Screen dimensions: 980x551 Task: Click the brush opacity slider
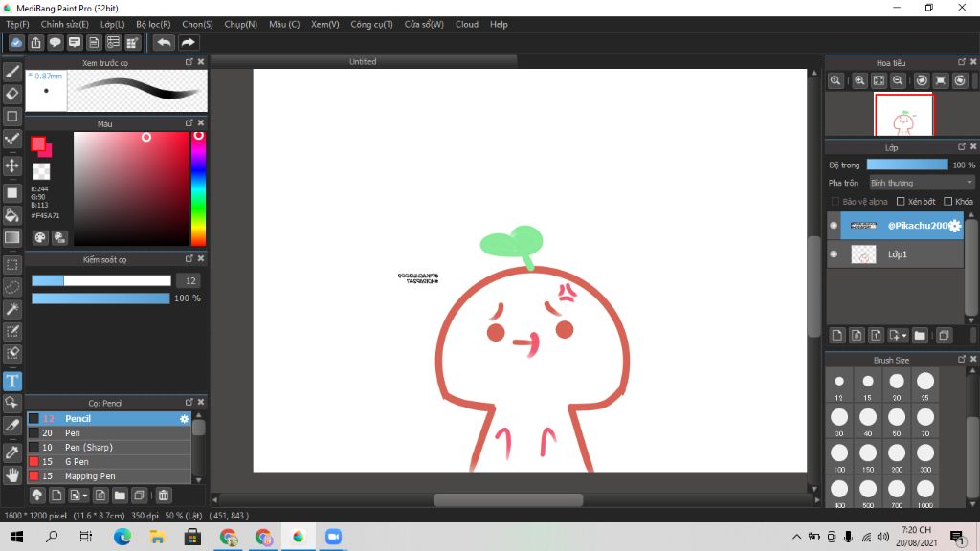click(x=100, y=298)
